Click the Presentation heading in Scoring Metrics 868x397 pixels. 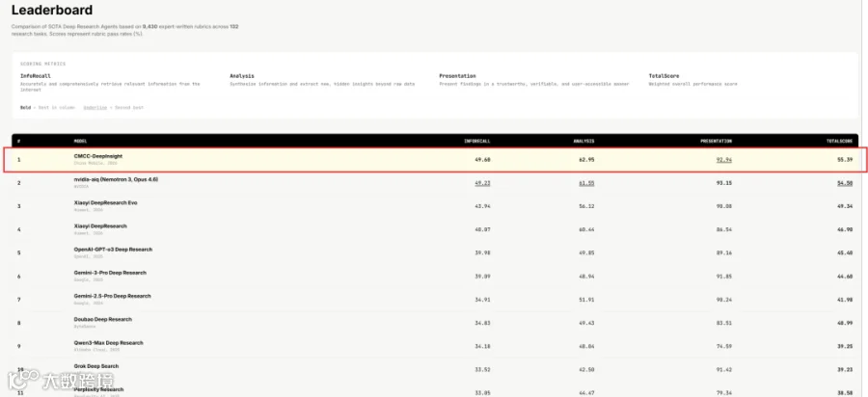pos(457,76)
